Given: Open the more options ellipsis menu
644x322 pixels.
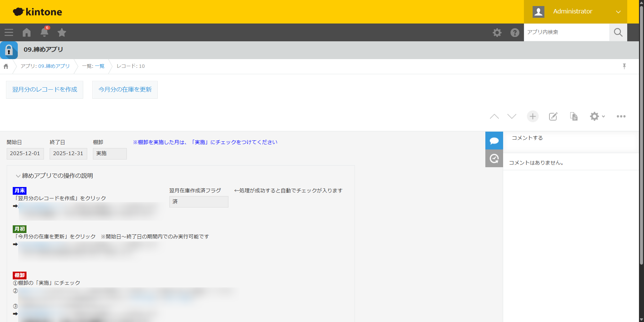Looking at the screenshot, I should tap(621, 117).
